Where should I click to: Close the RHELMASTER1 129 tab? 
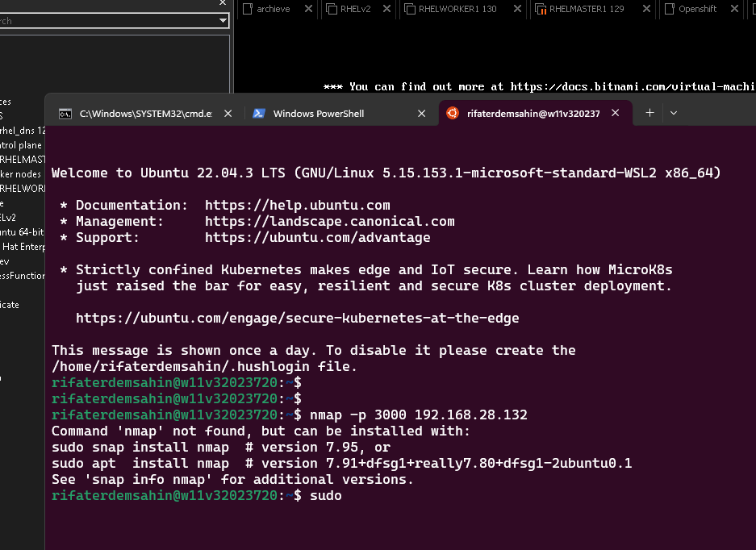click(646, 9)
